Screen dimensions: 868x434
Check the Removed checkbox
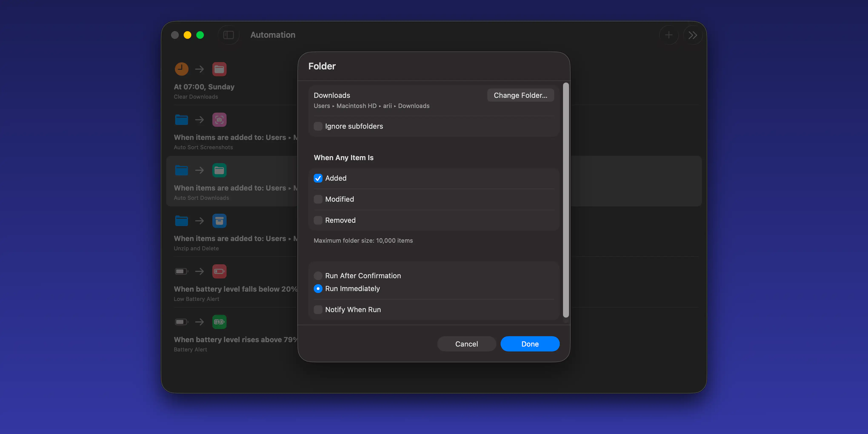click(318, 220)
